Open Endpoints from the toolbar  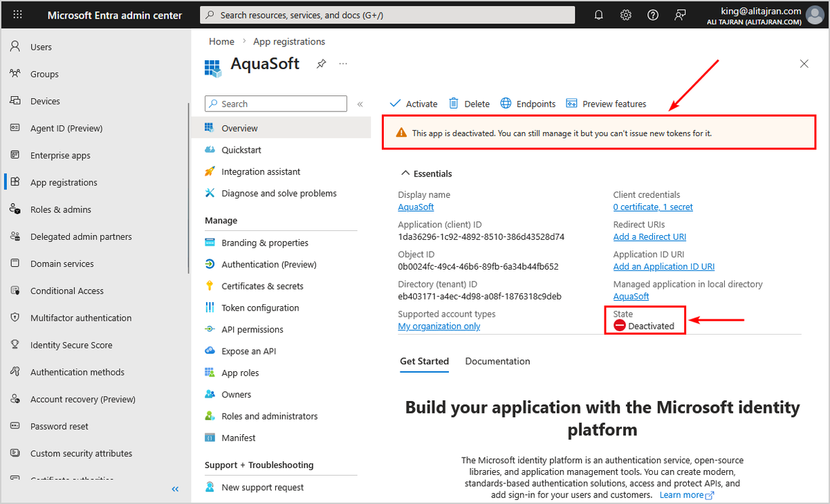click(528, 104)
